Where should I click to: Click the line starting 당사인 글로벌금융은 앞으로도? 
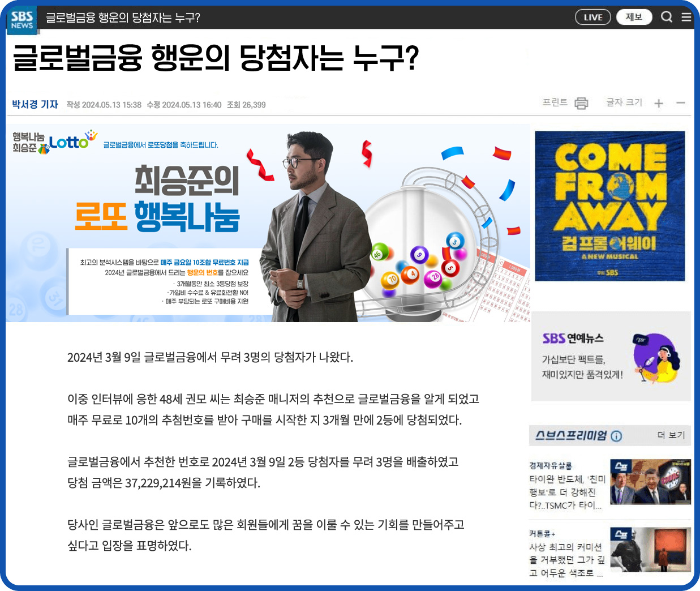tap(266, 525)
